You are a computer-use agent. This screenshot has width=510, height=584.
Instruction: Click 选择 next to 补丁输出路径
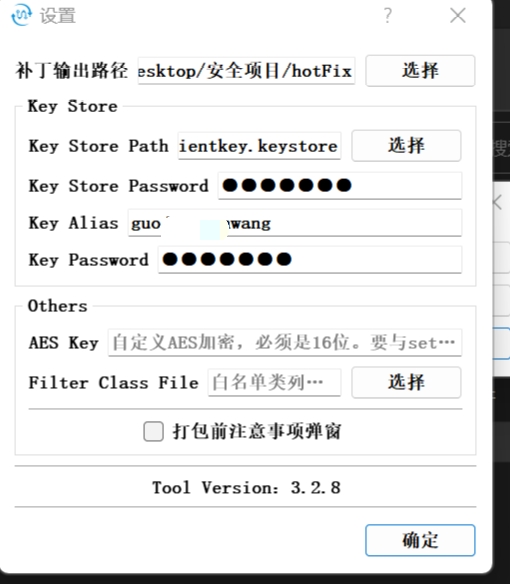[420, 71]
